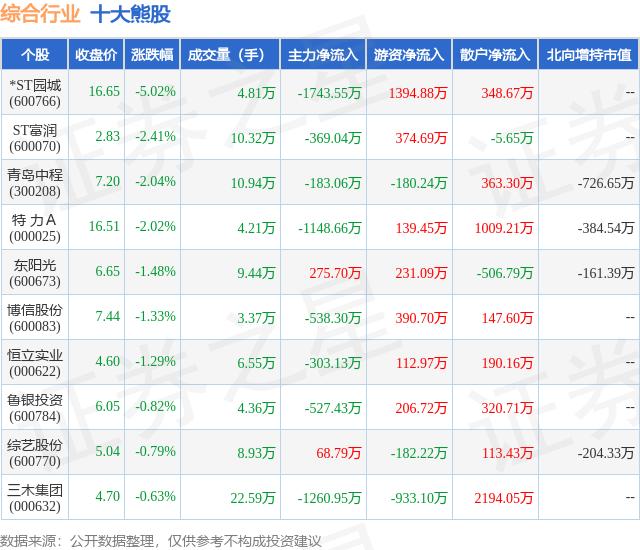Click hot money value 139.45万
This screenshot has width=640, height=550.
(422, 228)
